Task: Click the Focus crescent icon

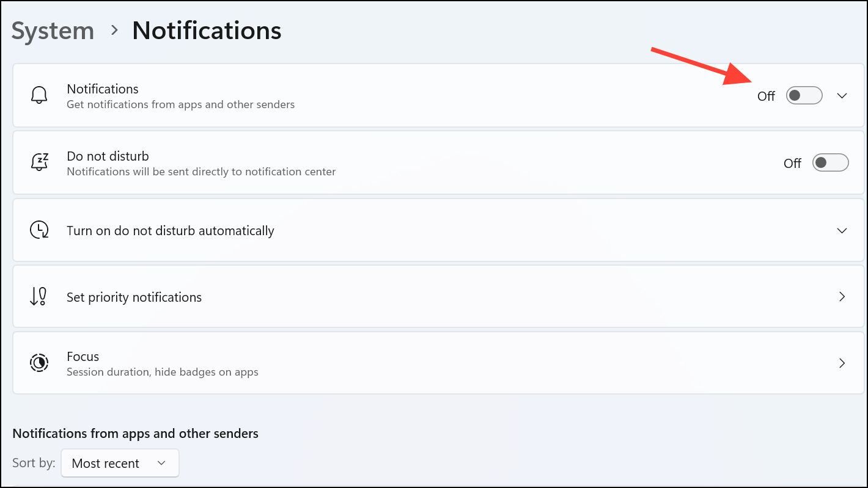Action: coord(39,363)
